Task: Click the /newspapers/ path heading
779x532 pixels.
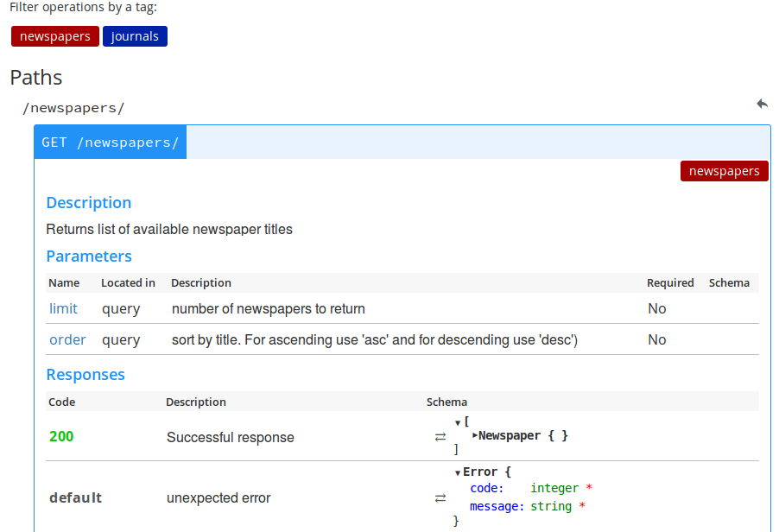Action: pyautogui.click(x=73, y=108)
